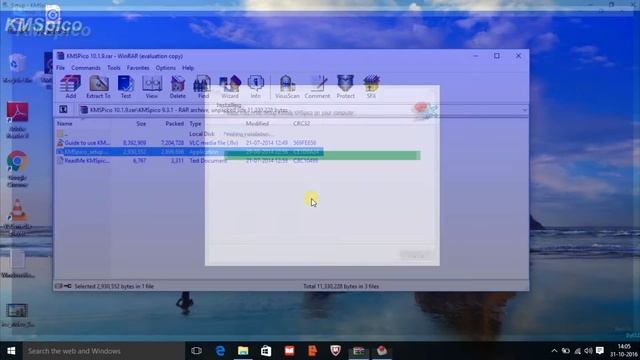This screenshot has height=360, width=640.
Task: Click the green installation progress bar
Action: click(x=322, y=155)
